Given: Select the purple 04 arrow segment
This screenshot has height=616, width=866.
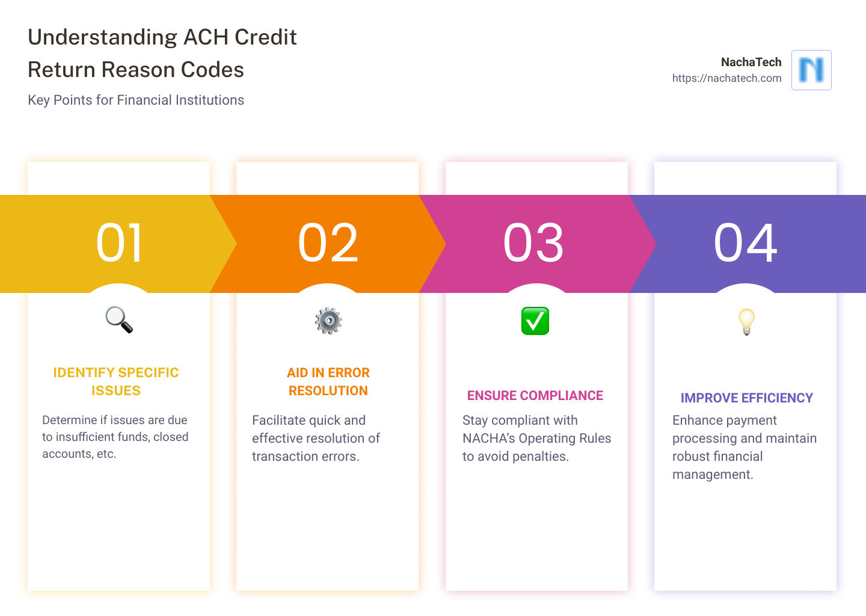Looking at the screenshot, I should click(746, 243).
